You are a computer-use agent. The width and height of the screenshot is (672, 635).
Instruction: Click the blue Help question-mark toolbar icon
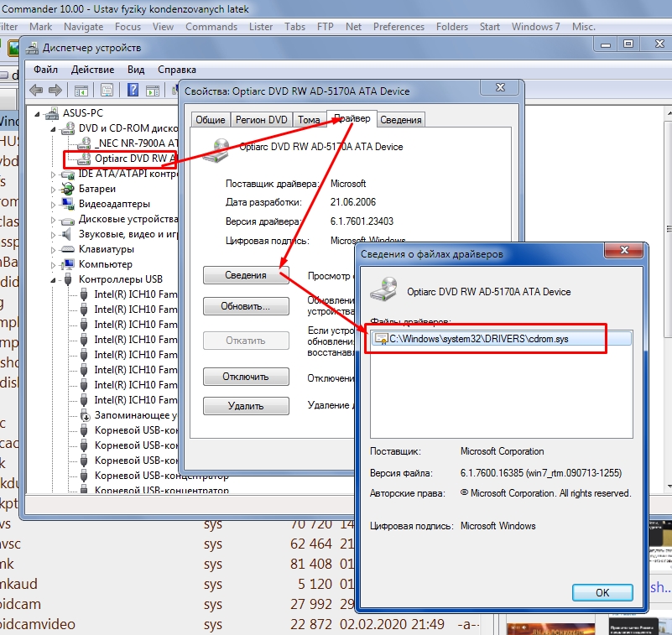click(x=133, y=90)
